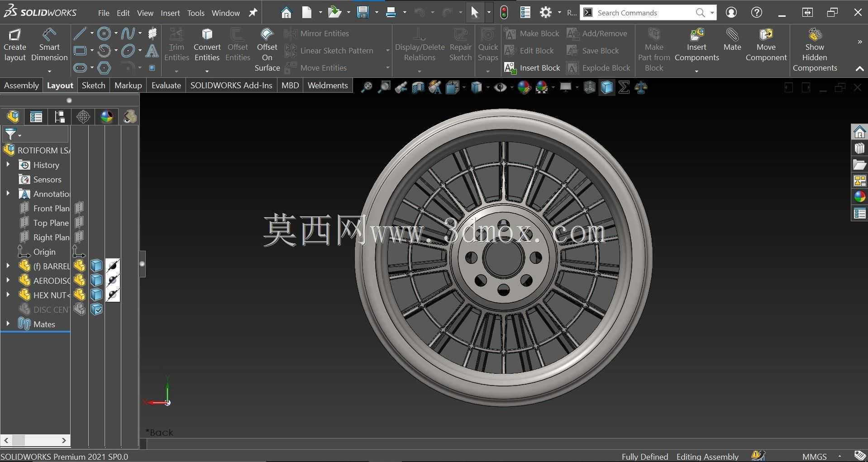Toggle DISC CENT component display state
Screen dimensions: 868x462
pyautogui.click(x=96, y=310)
